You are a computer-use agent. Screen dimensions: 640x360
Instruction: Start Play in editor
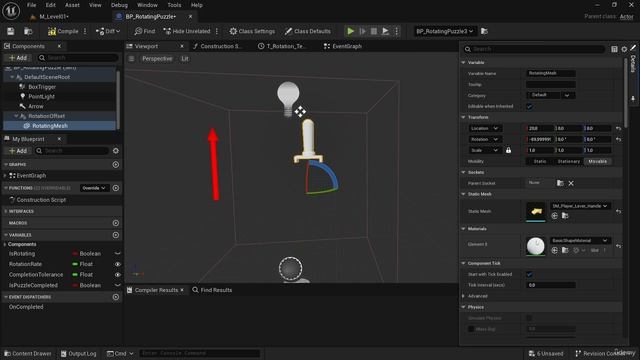350,31
